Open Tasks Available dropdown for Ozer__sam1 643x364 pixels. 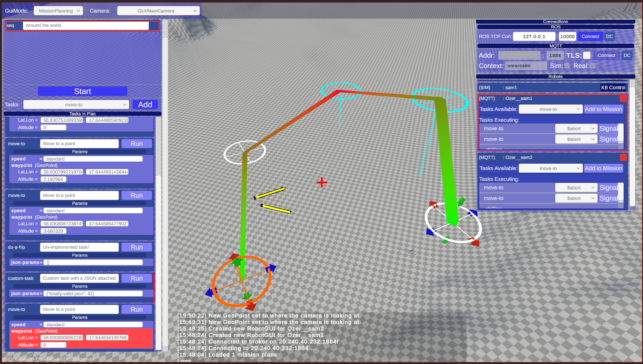tap(551, 109)
